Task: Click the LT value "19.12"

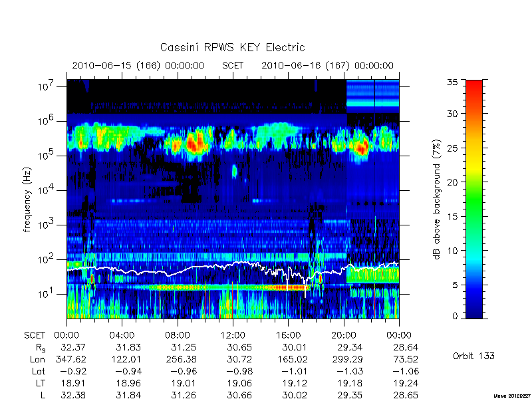Action: pos(295,383)
